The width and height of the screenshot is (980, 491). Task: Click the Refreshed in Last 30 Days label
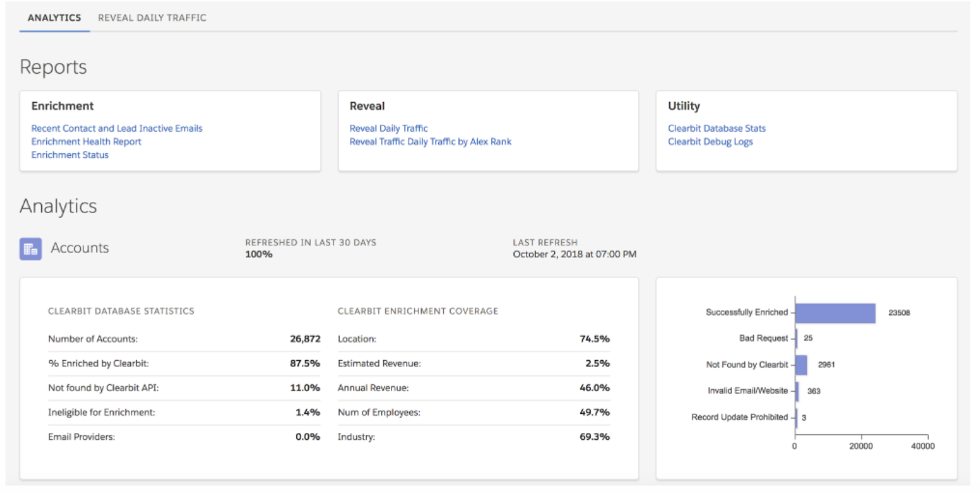click(311, 243)
